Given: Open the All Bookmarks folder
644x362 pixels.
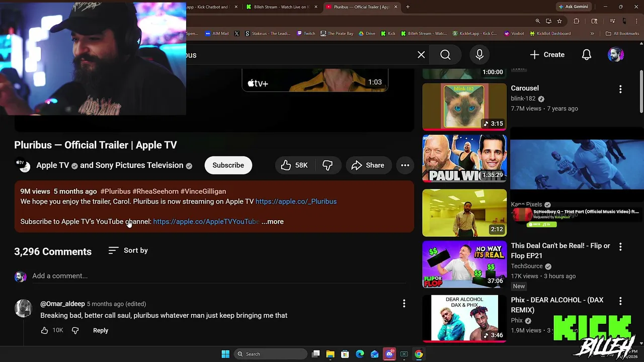Looking at the screenshot, I should click(x=622, y=34).
